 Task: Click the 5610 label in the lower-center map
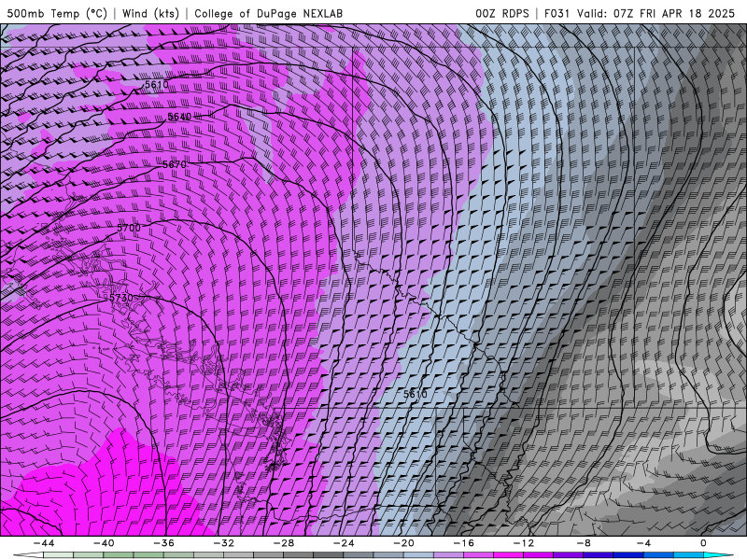(415, 394)
